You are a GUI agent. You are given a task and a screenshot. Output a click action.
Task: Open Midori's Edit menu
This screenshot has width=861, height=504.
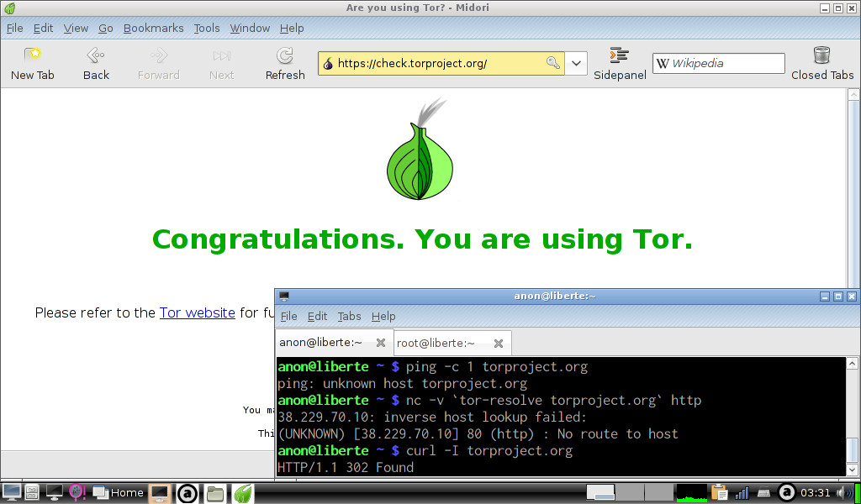43,29
